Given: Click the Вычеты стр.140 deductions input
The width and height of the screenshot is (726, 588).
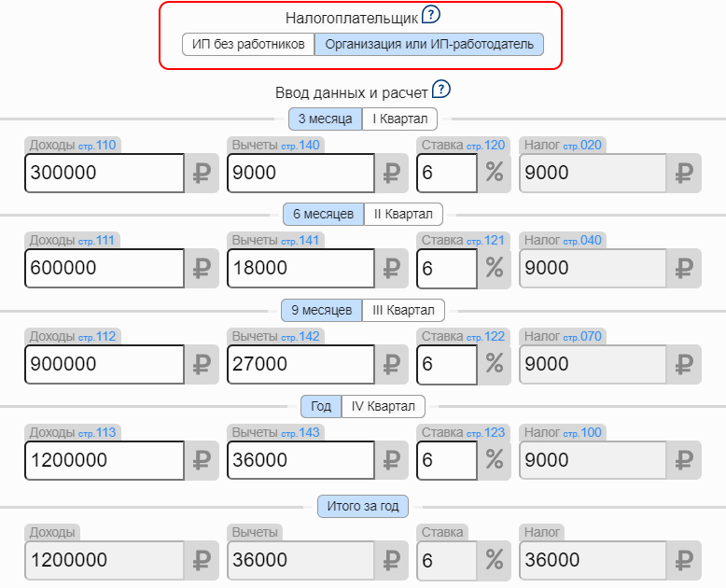Looking at the screenshot, I should [x=300, y=173].
